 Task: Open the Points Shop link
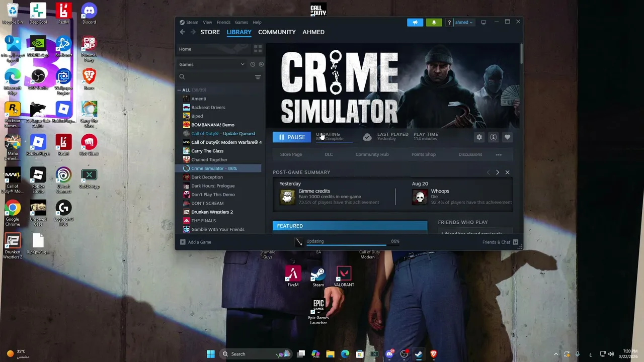[x=424, y=154]
